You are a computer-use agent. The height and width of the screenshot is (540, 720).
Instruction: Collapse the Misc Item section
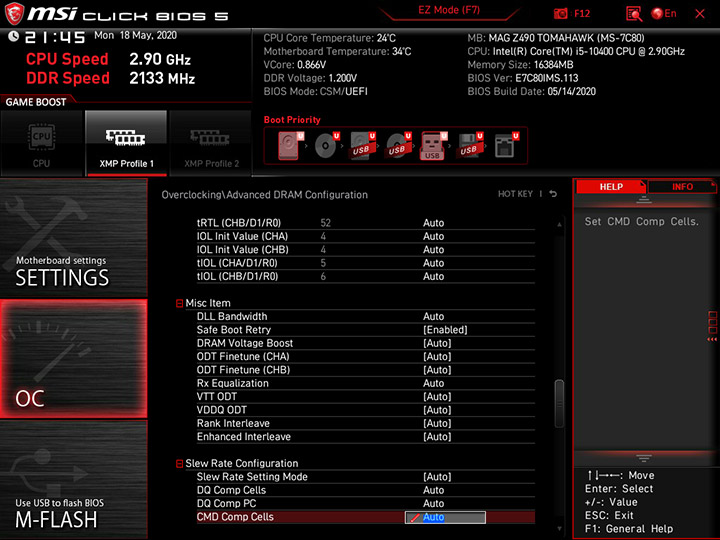pos(180,304)
